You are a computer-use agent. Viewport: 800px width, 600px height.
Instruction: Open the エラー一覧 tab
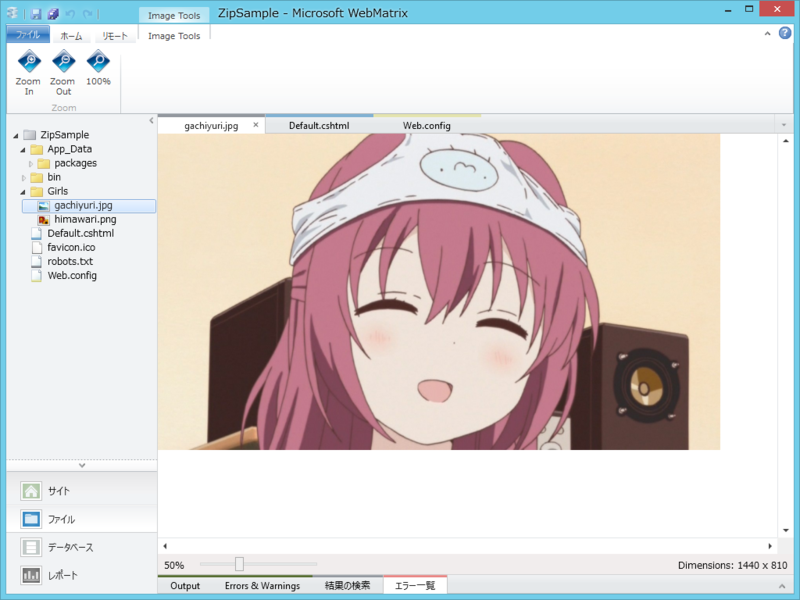tap(415, 586)
